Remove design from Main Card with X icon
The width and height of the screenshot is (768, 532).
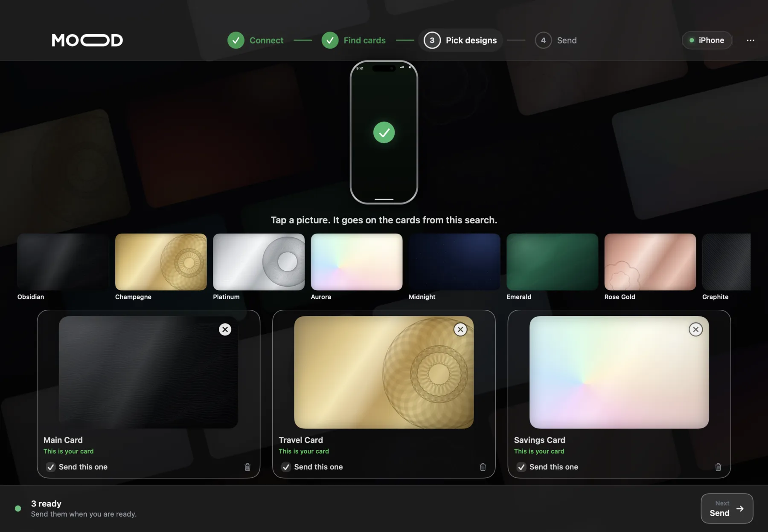point(225,329)
